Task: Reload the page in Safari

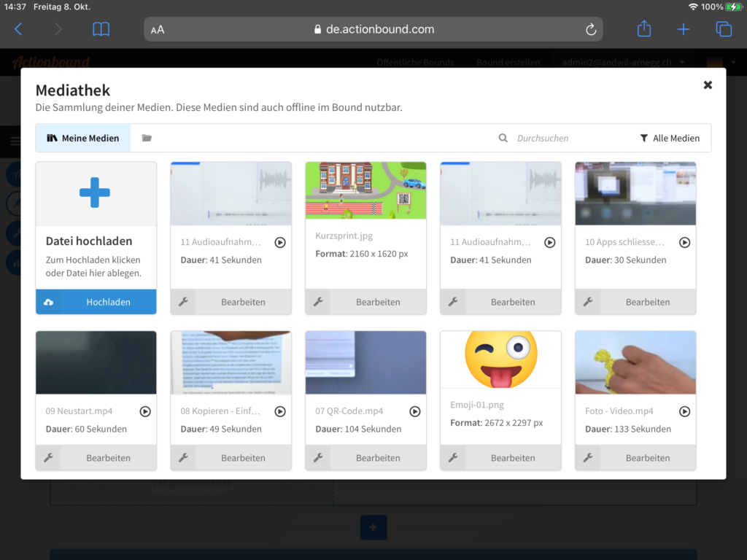Action: point(591,30)
